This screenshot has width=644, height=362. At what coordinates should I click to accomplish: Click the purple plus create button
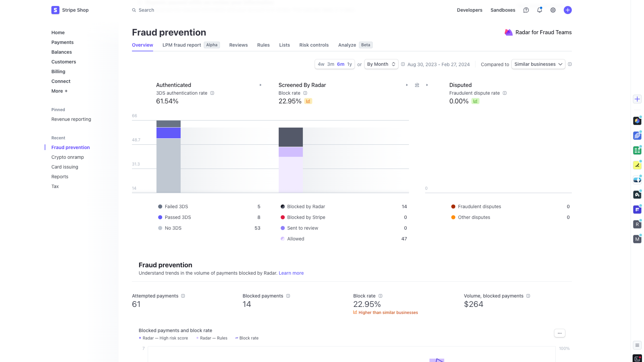point(568,10)
